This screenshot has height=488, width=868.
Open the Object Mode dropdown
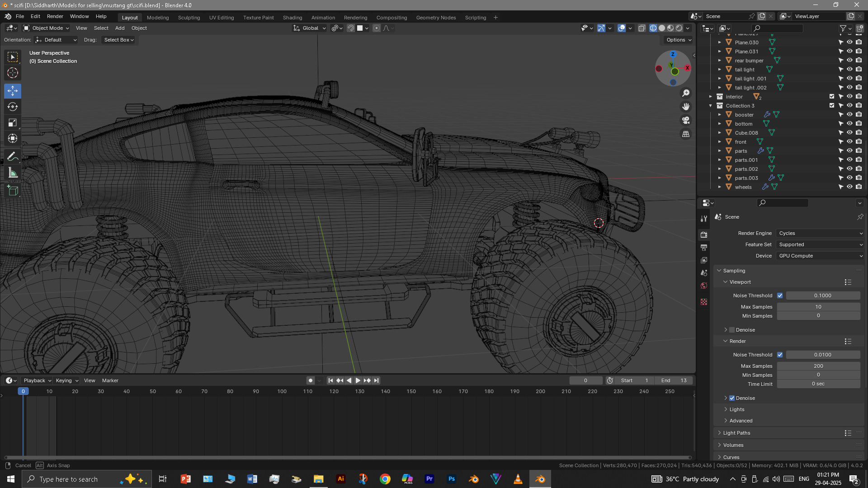(x=46, y=28)
